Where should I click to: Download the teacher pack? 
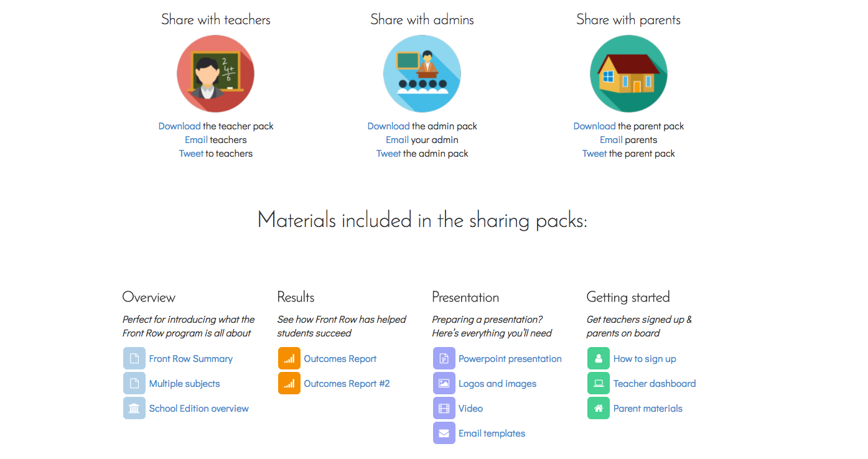point(179,126)
